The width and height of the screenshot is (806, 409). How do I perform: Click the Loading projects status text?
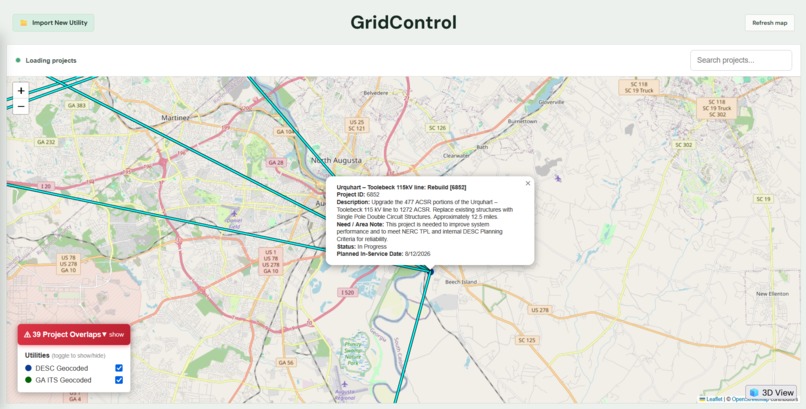tap(51, 60)
